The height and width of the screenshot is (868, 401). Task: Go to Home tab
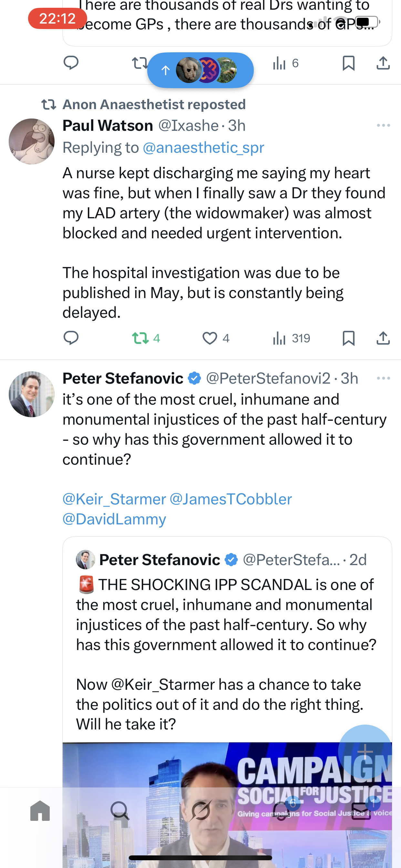coord(40,811)
